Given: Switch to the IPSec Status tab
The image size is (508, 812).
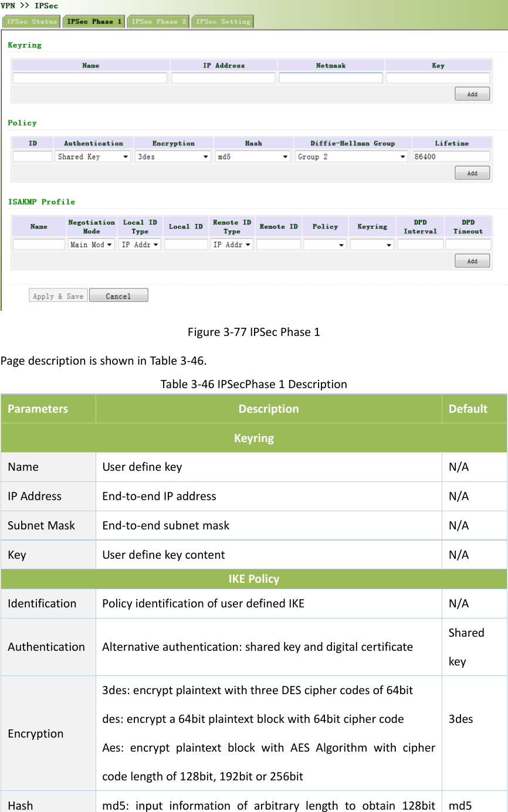Looking at the screenshot, I should (31, 21).
